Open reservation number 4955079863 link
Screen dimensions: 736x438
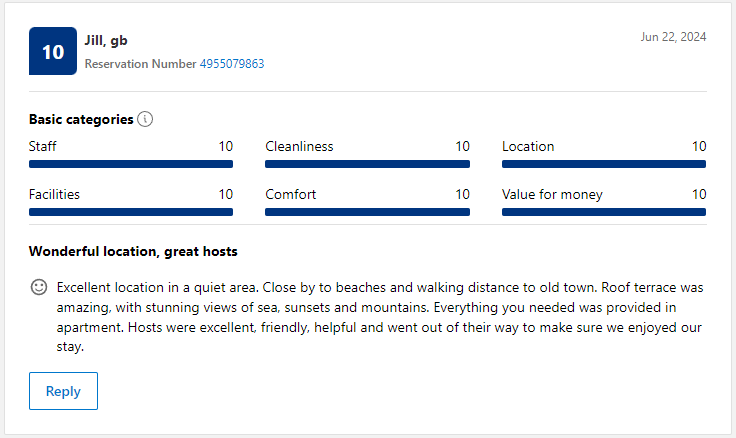click(x=232, y=64)
